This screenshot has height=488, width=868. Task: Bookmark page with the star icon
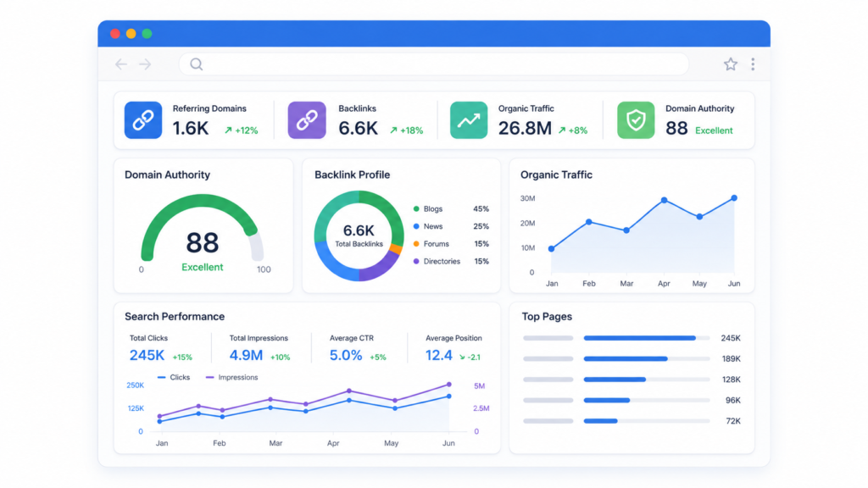(x=731, y=64)
